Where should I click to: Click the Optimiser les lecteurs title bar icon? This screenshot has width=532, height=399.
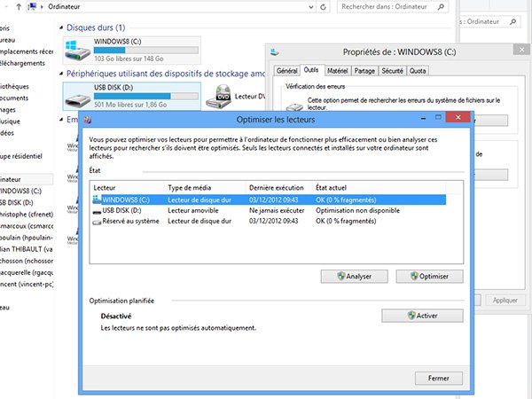(x=88, y=120)
